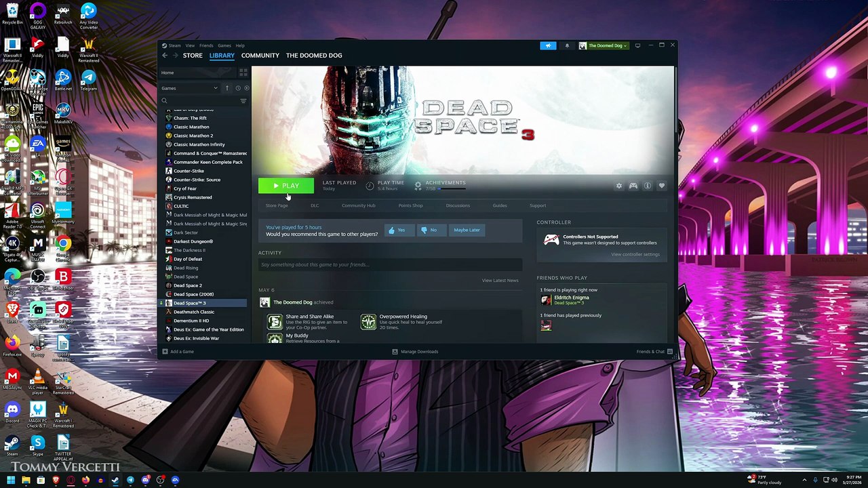This screenshot has height=488, width=868.
Task: Collapse library list with up-arrow button
Action: [227, 88]
